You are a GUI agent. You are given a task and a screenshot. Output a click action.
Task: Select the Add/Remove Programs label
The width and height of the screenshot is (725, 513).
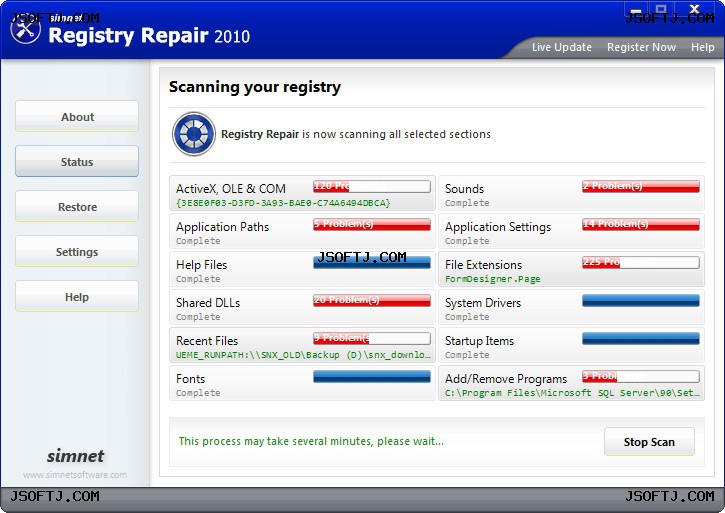(x=506, y=378)
